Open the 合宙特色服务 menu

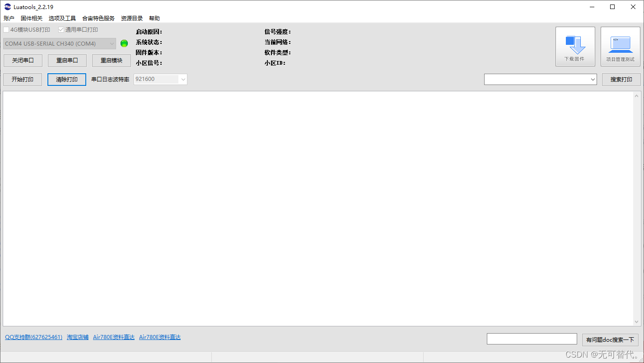[x=98, y=19]
